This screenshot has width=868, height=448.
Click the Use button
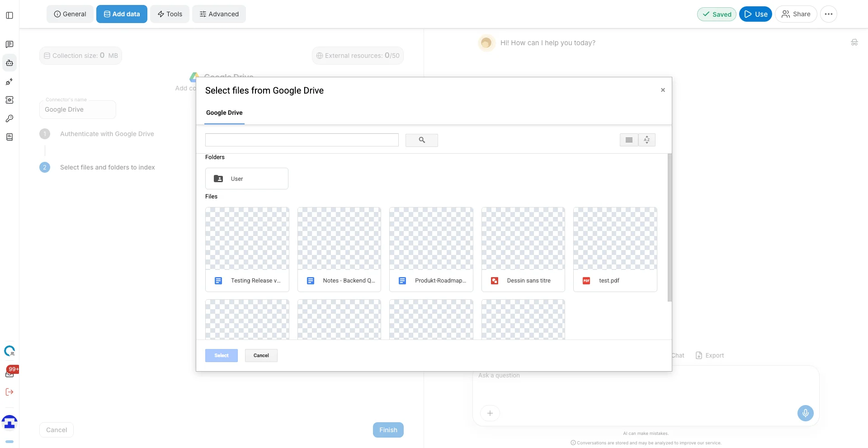click(755, 14)
